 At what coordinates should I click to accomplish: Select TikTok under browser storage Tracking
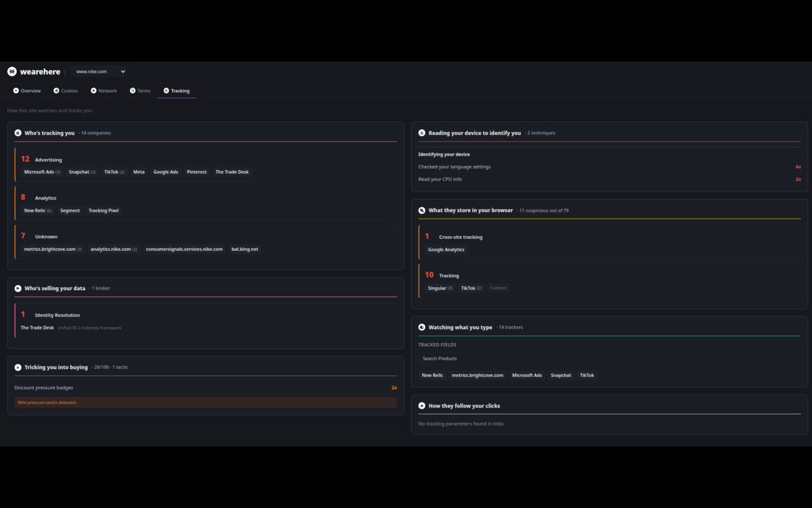471,288
